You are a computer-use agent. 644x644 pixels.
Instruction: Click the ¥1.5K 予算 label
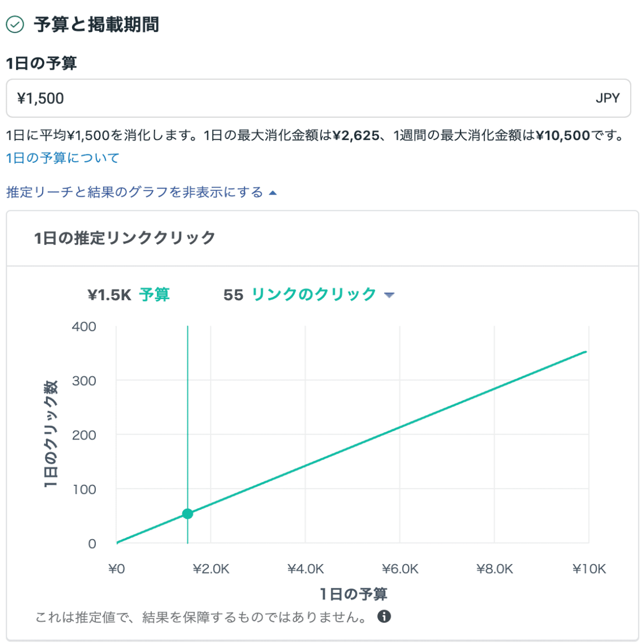[x=129, y=294]
